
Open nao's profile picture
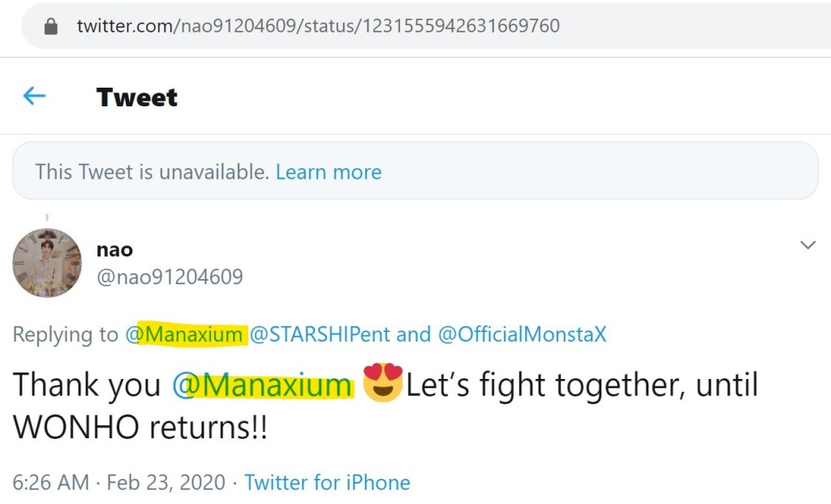(x=47, y=262)
